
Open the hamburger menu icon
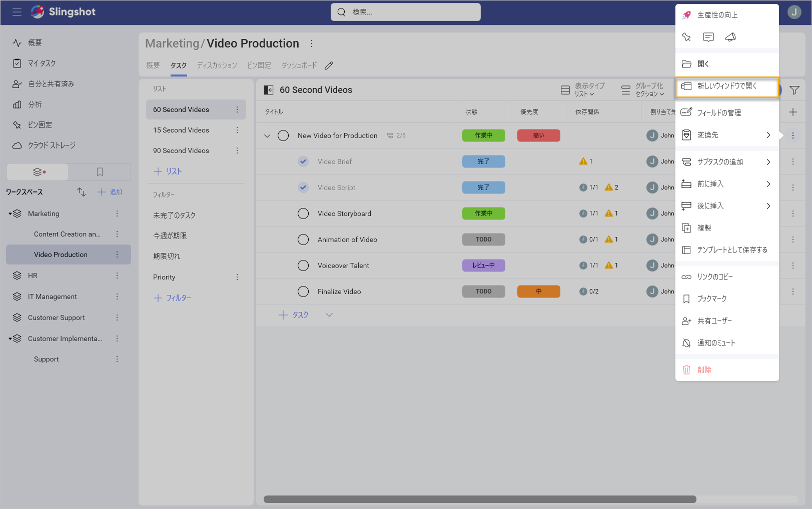17,12
